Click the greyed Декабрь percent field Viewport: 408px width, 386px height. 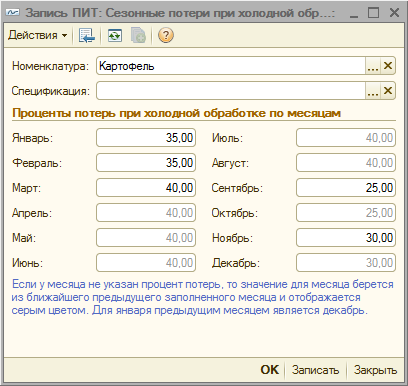[346, 263]
